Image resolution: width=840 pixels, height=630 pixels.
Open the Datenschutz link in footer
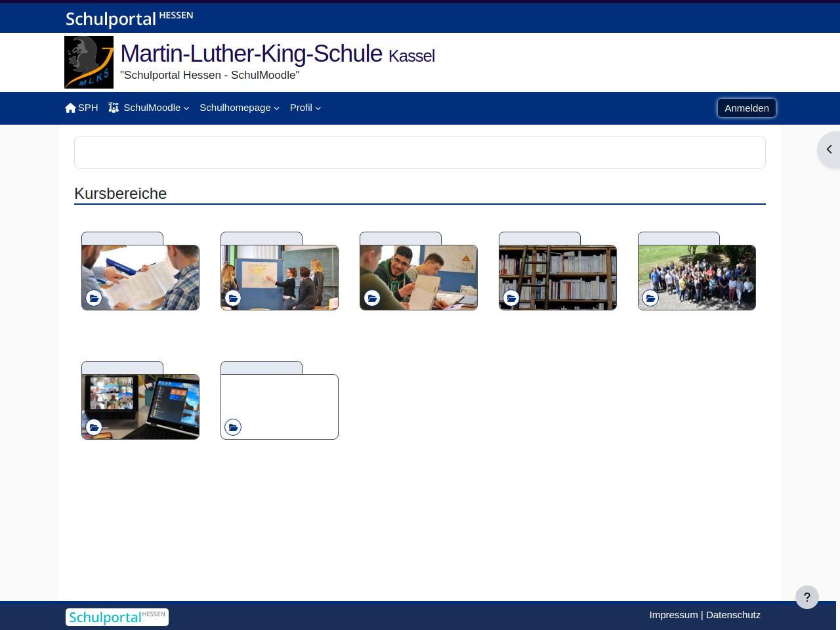tap(733, 615)
